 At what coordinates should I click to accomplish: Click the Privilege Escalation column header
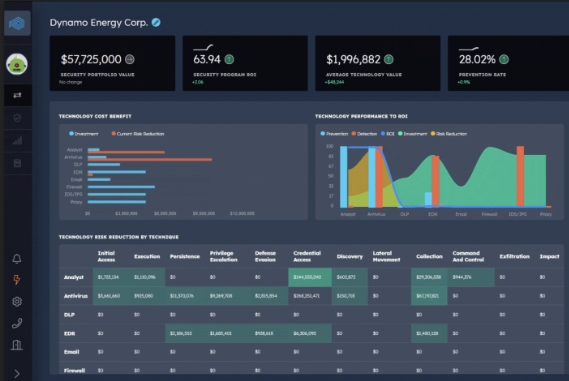pyautogui.click(x=224, y=256)
